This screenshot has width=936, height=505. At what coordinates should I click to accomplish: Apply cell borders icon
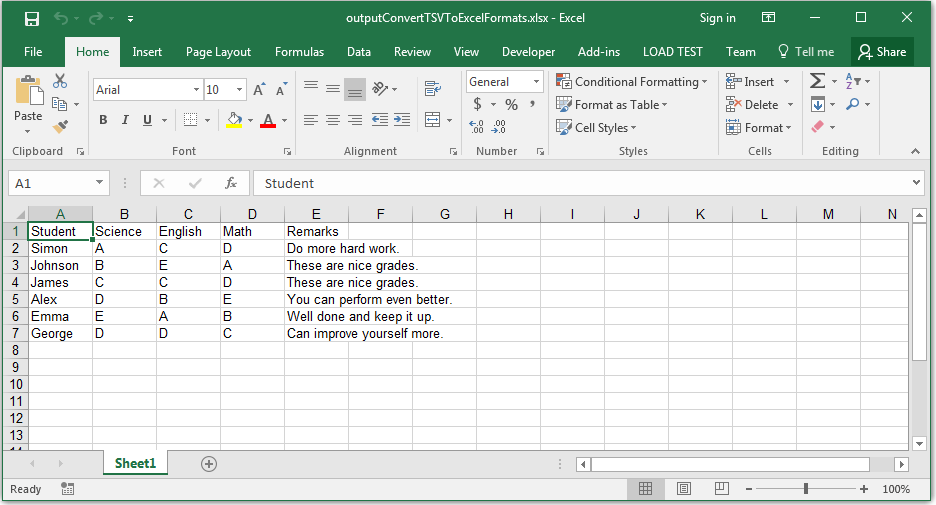tap(190, 119)
